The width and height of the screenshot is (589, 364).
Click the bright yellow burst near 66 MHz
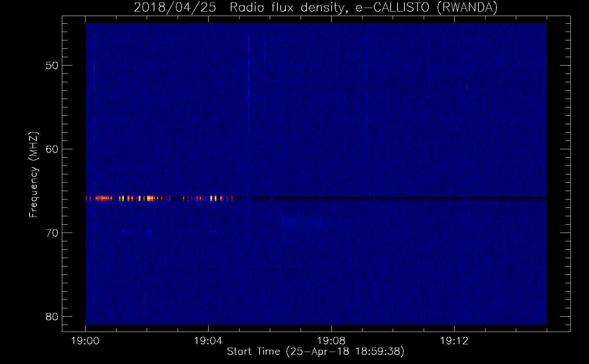click(x=150, y=198)
